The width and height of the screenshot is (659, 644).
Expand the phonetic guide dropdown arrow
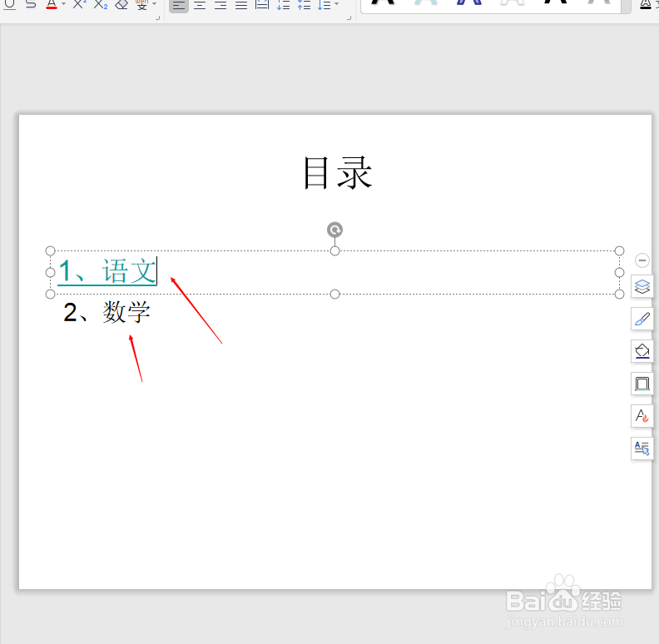tap(155, 4)
